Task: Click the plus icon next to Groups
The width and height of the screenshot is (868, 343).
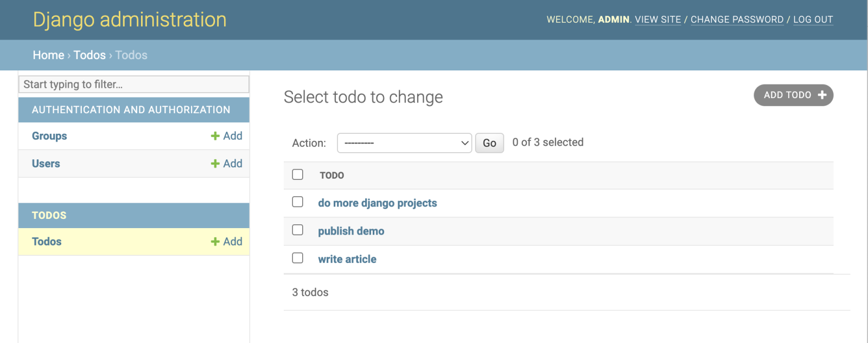Action: pos(215,136)
